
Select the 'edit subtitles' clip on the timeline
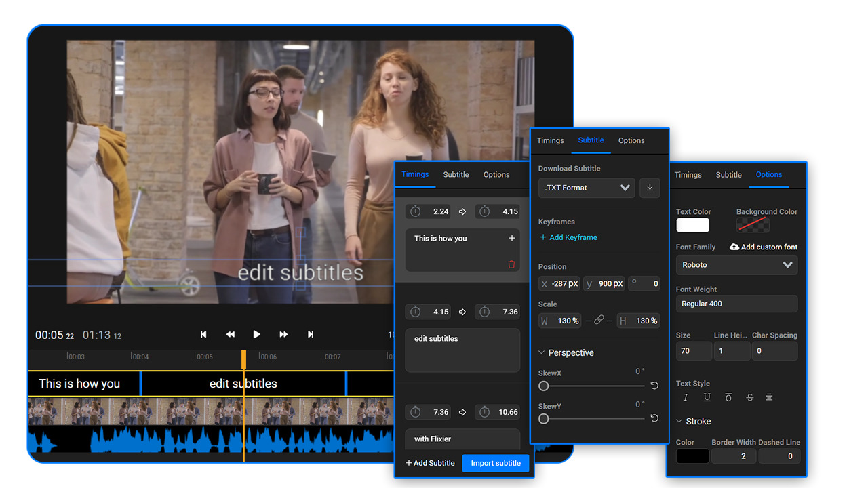(x=243, y=384)
